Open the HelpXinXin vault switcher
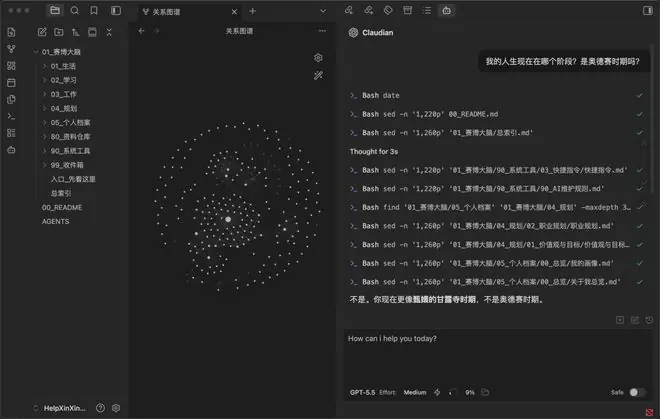 [x=61, y=408]
